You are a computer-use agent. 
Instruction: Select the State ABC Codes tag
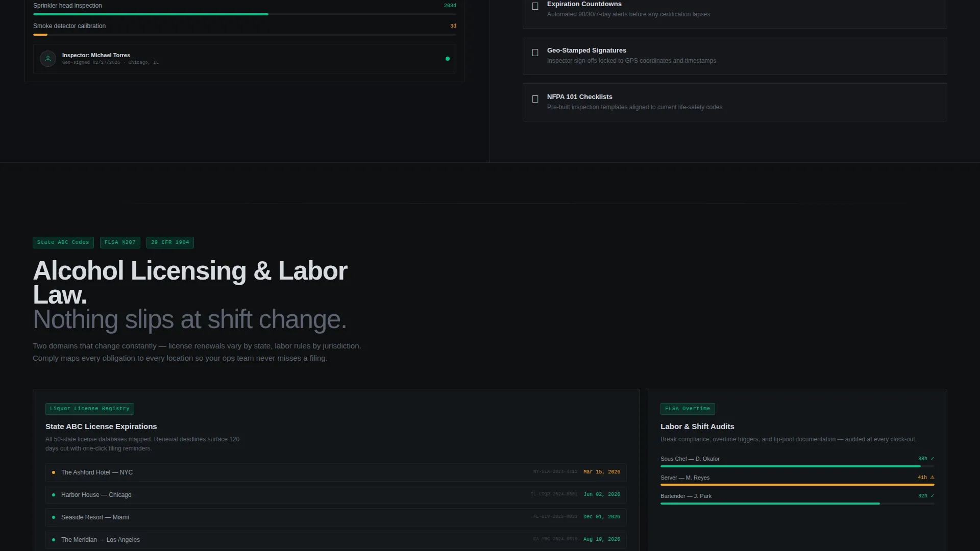coord(63,242)
